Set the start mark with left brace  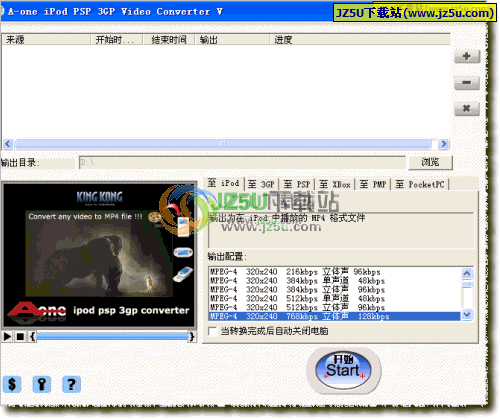[x=32, y=337]
